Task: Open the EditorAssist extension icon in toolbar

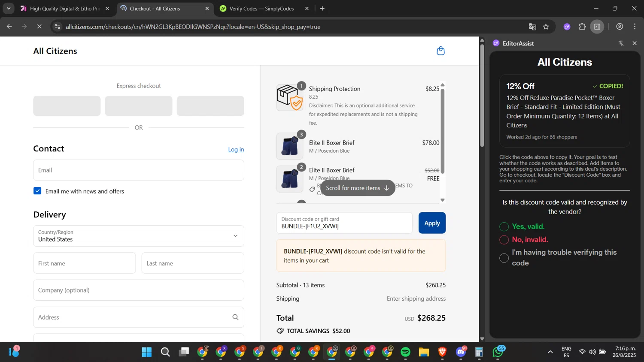Action: 567,27
